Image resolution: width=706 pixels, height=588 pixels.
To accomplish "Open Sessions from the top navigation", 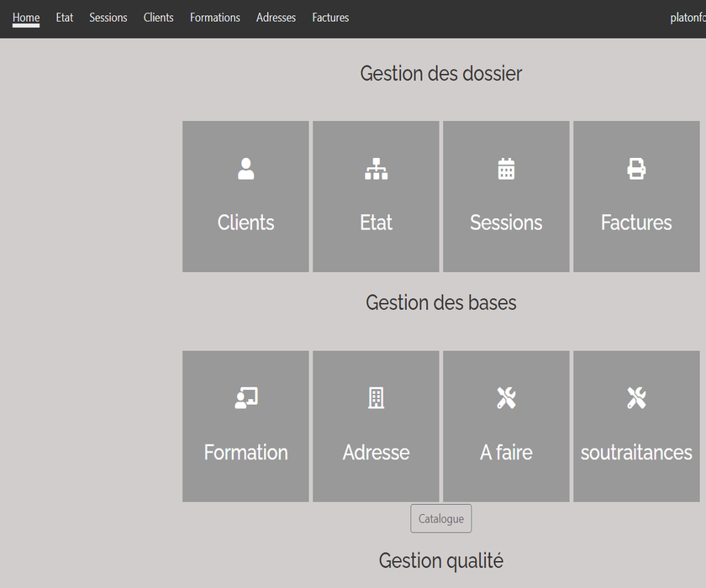I will click(x=108, y=18).
